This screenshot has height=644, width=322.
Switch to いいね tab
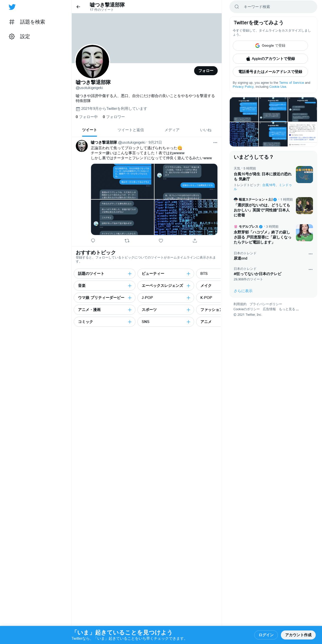[x=206, y=130]
